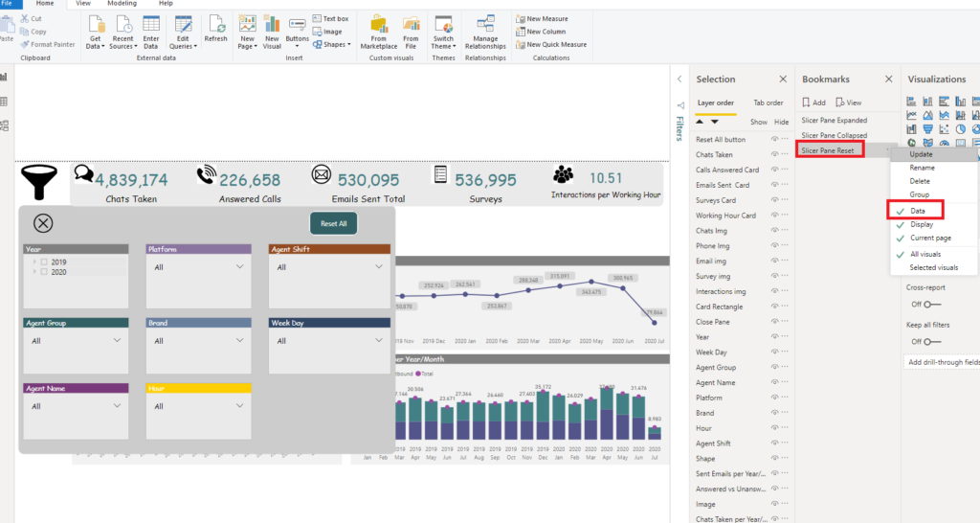
Task: Refresh the data
Action: (x=215, y=30)
